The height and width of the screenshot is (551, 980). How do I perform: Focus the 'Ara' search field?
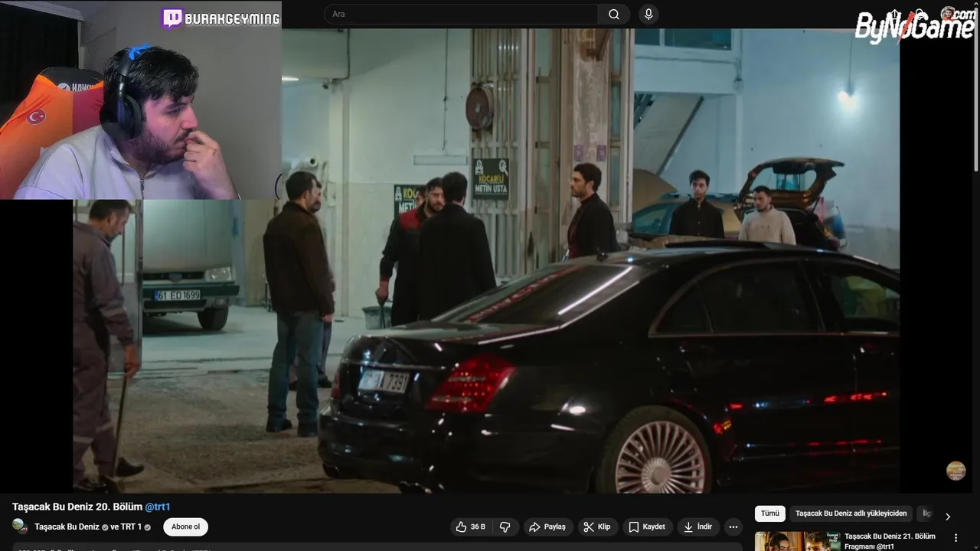point(461,15)
